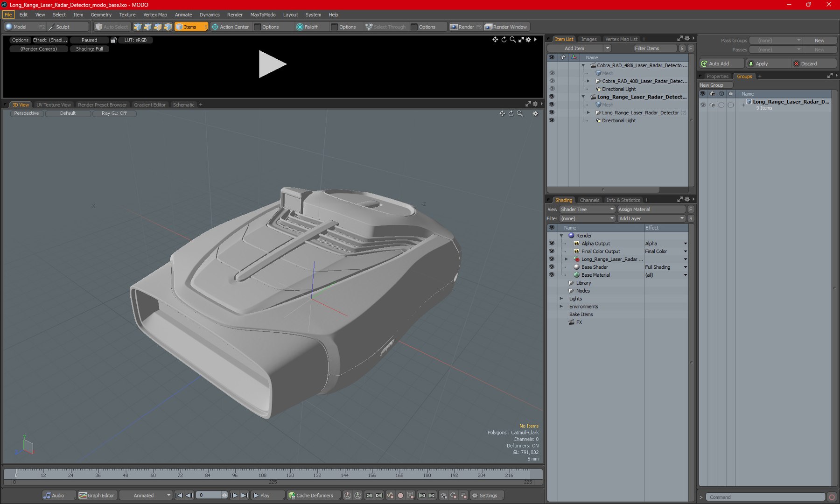Screen dimensions: 840x504
Task: Open the Pass Groups (none) dropdown
Action: 776,41
